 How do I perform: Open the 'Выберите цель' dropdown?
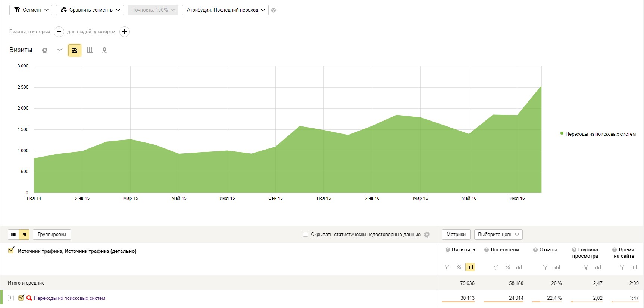pos(498,235)
